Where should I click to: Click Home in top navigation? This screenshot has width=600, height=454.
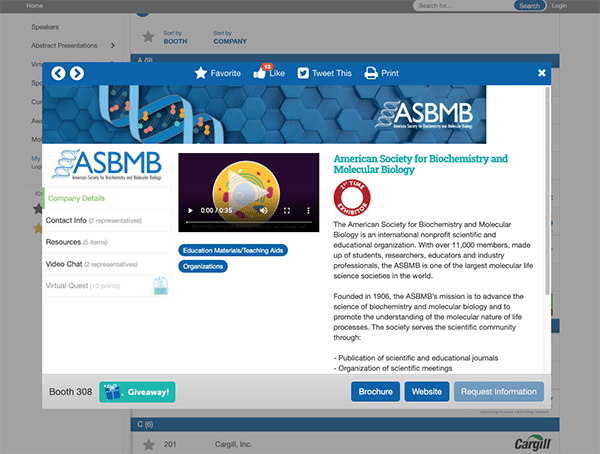pyautogui.click(x=34, y=6)
